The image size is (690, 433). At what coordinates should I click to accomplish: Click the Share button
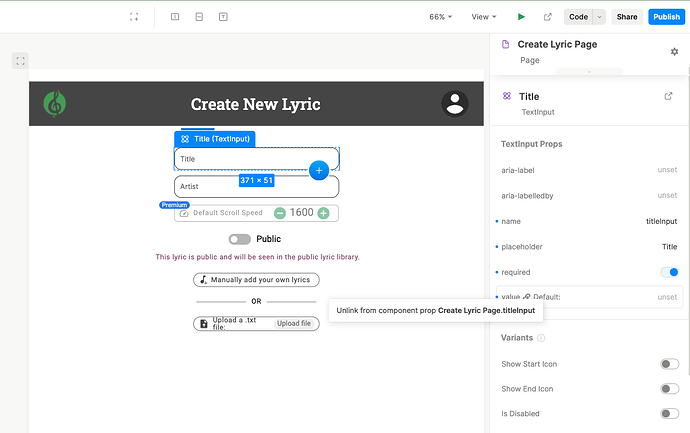(x=627, y=17)
